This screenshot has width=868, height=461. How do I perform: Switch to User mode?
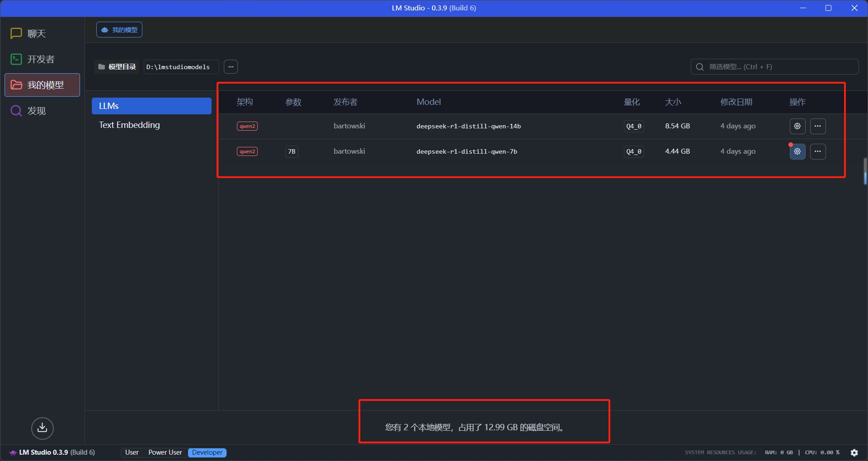132,452
